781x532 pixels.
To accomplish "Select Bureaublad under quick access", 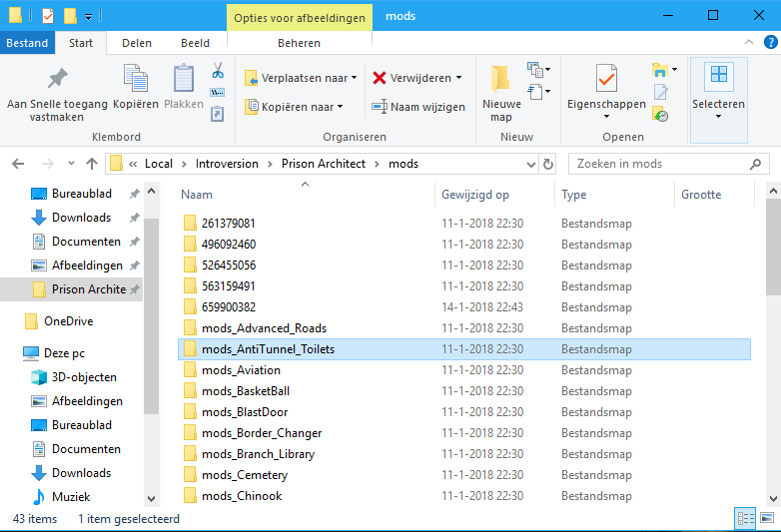I will tap(82, 194).
